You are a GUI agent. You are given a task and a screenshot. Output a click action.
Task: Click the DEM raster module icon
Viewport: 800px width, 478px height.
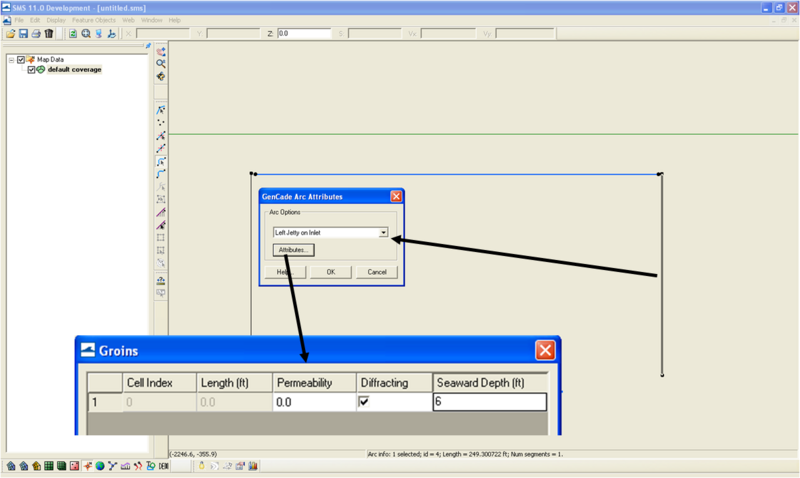[x=163, y=466]
